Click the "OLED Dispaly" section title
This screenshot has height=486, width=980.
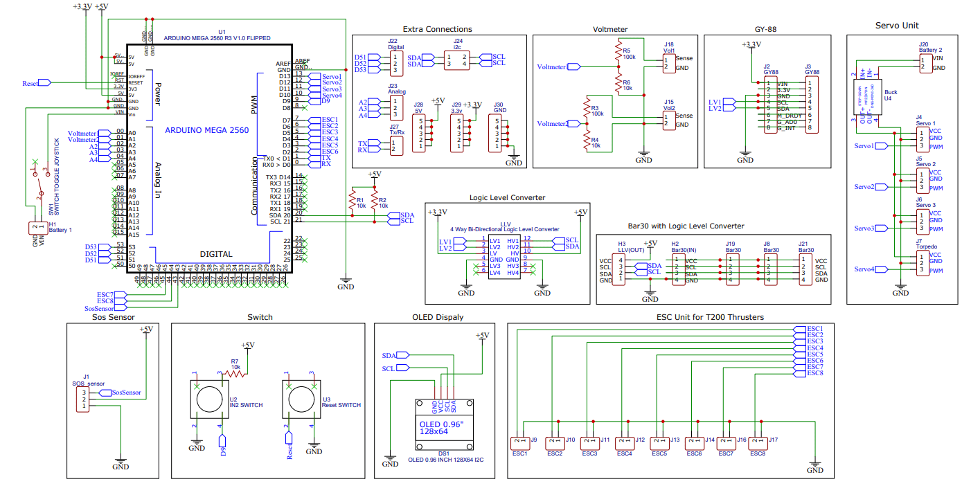[x=438, y=317]
